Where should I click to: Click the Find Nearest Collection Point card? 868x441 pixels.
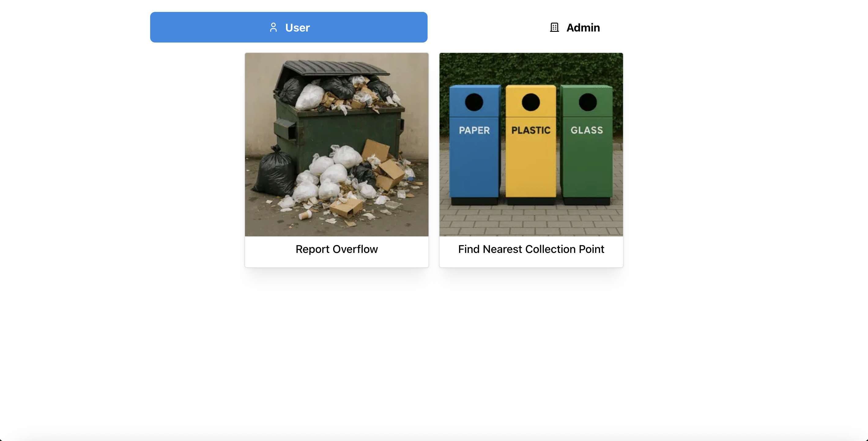pyautogui.click(x=530, y=160)
